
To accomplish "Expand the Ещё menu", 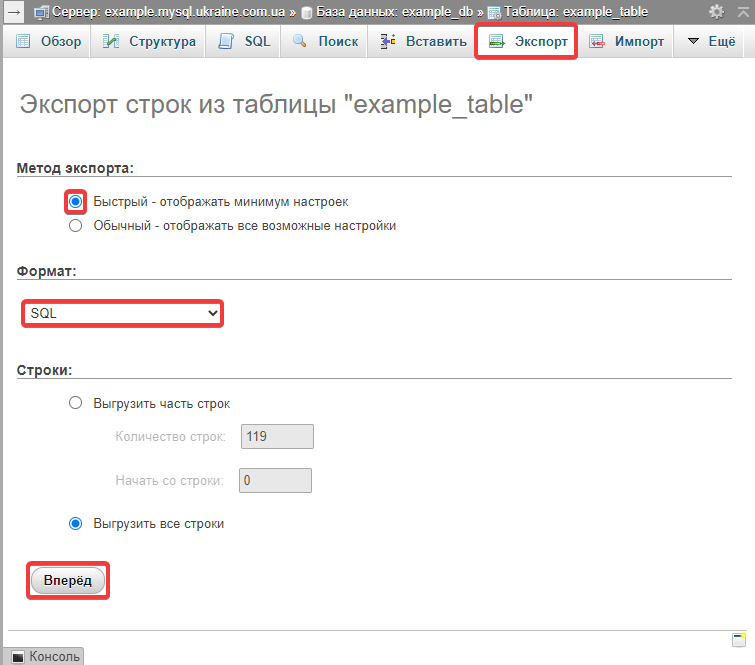I will pos(710,42).
